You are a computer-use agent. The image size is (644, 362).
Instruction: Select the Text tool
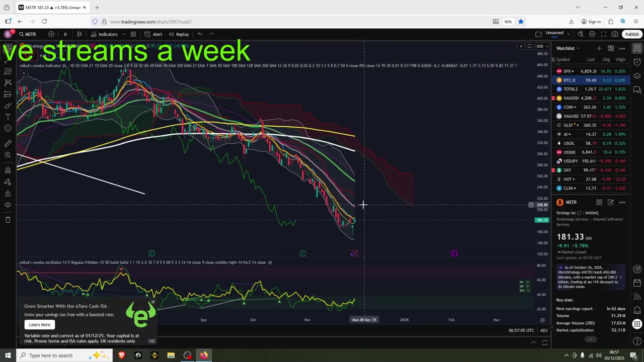tap(8, 117)
